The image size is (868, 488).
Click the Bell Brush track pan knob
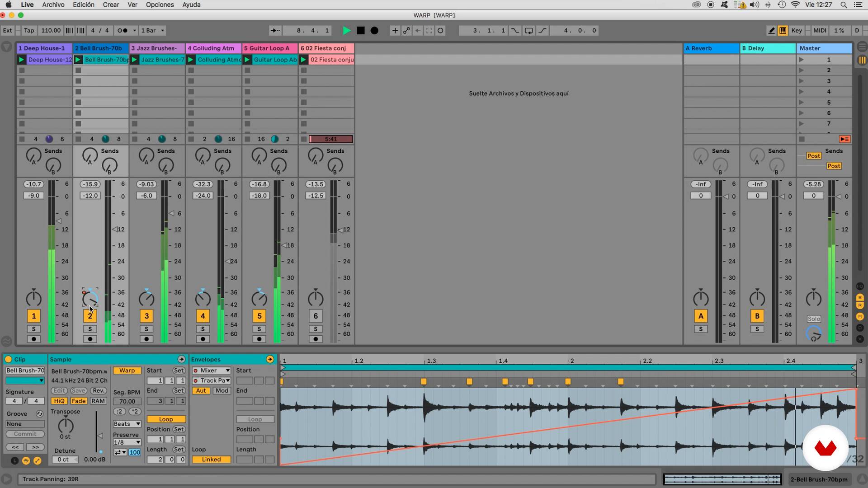click(90, 299)
